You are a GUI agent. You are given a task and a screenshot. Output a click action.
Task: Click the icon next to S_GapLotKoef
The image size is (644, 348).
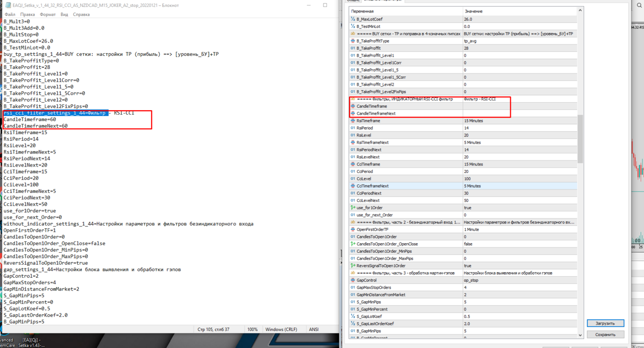(x=353, y=317)
